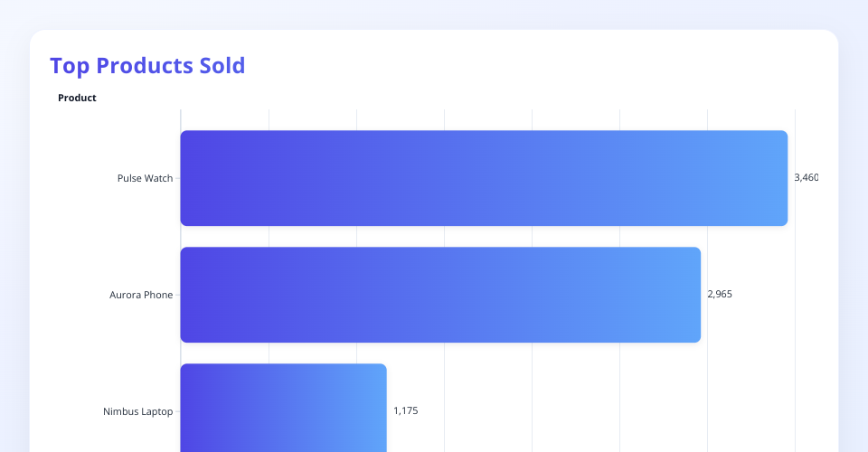Click the Aurora Phone axis label
This screenshot has height=452, width=868.
click(141, 295)
